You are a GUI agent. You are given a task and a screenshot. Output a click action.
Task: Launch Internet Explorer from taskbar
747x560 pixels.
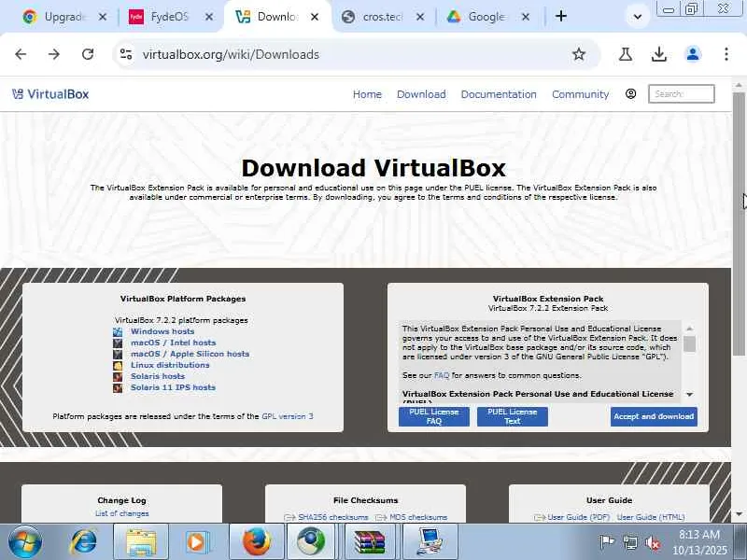(83, 542)
